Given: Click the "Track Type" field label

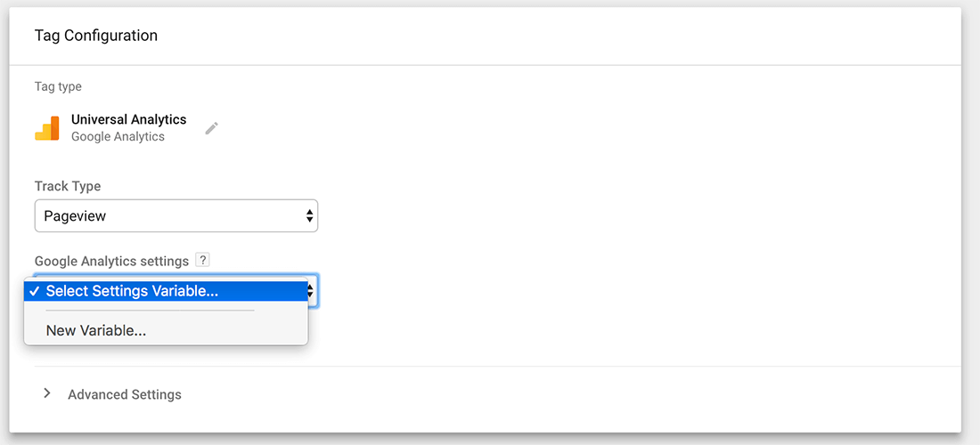Looking at the screenshot, I should (68, 186).
